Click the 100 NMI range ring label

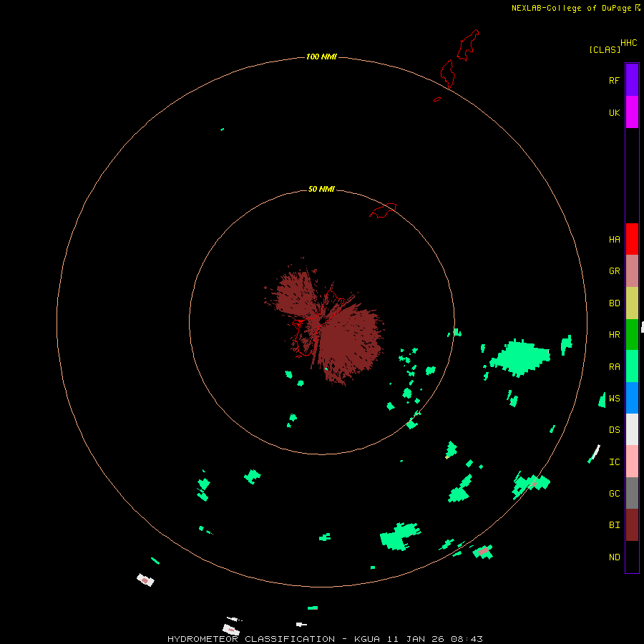point(321,57)
